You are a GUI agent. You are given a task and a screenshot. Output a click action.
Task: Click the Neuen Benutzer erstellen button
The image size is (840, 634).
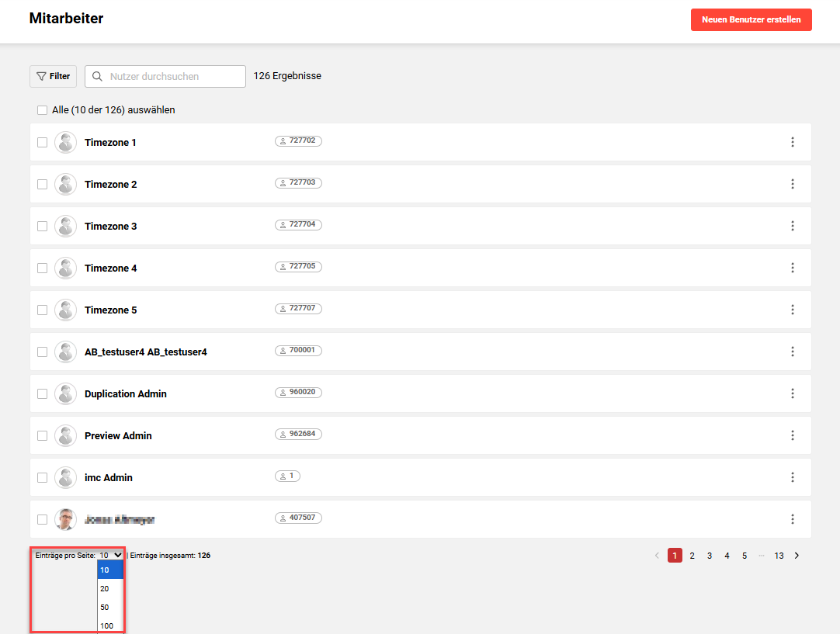pos(751,19)
